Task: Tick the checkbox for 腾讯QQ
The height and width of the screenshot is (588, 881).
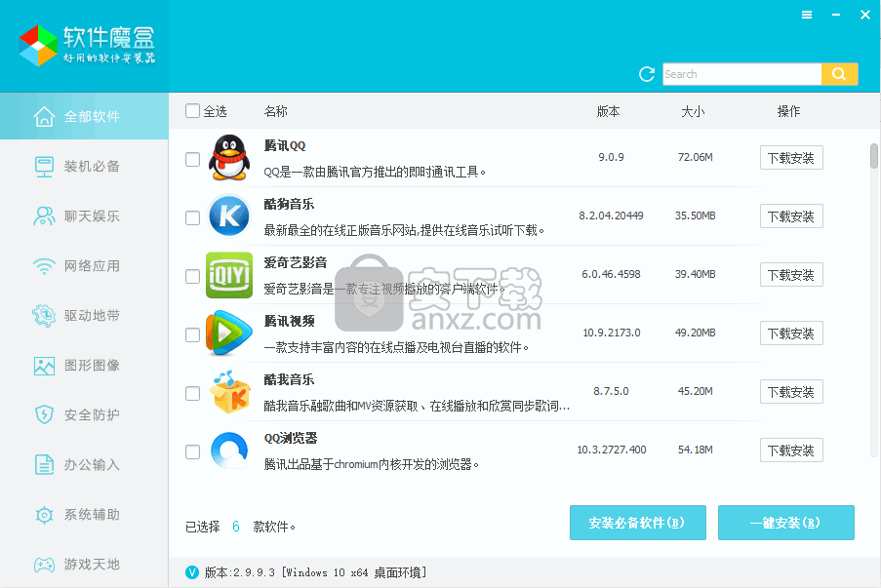Action: coord(193,159)
